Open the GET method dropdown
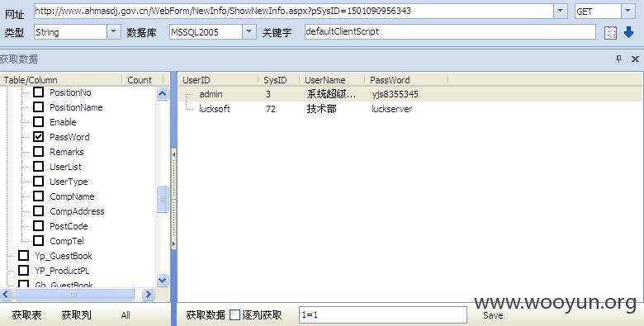 628,11
